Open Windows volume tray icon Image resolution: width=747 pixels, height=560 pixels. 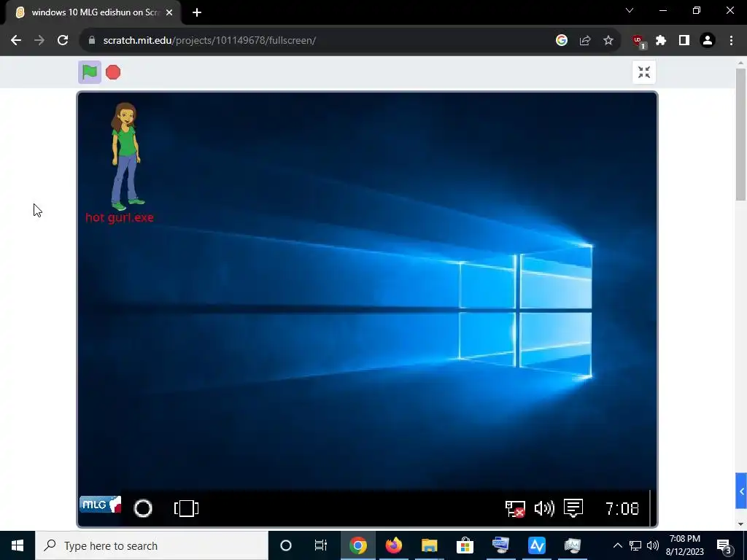[653, 545]
